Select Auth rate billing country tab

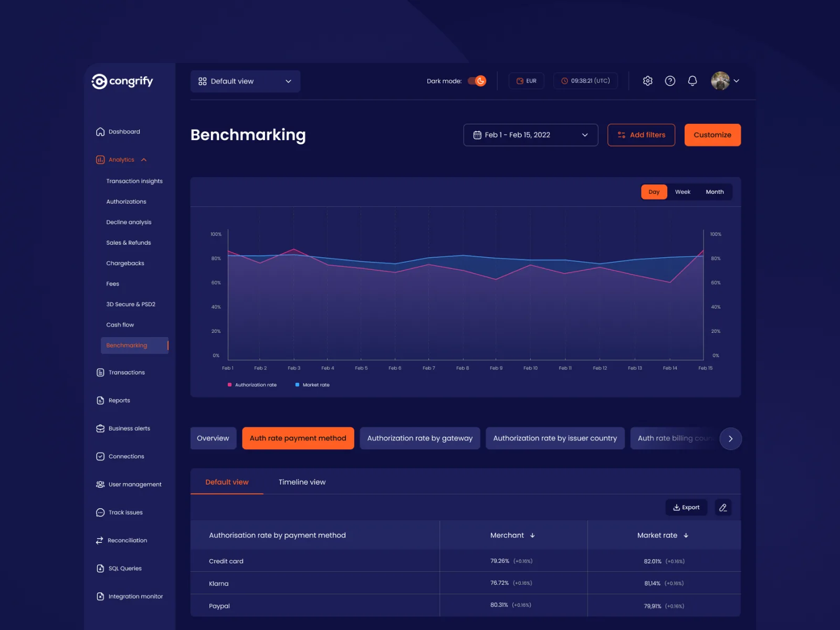coord(675,438)
